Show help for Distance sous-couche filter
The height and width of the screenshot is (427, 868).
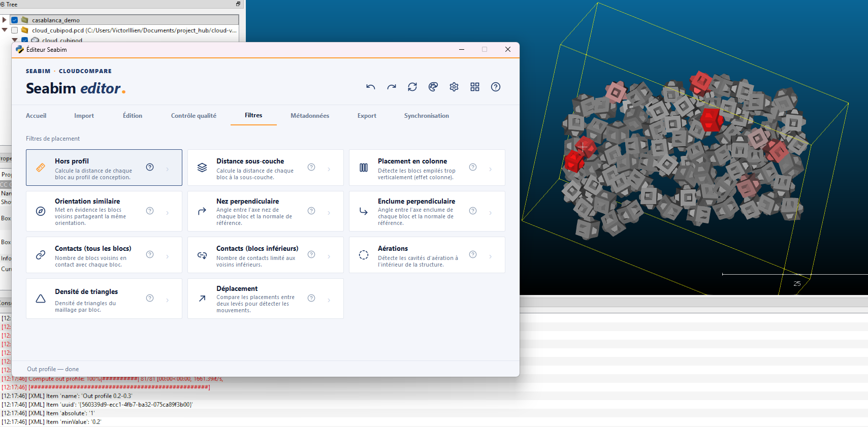click(x=311, y=167)
